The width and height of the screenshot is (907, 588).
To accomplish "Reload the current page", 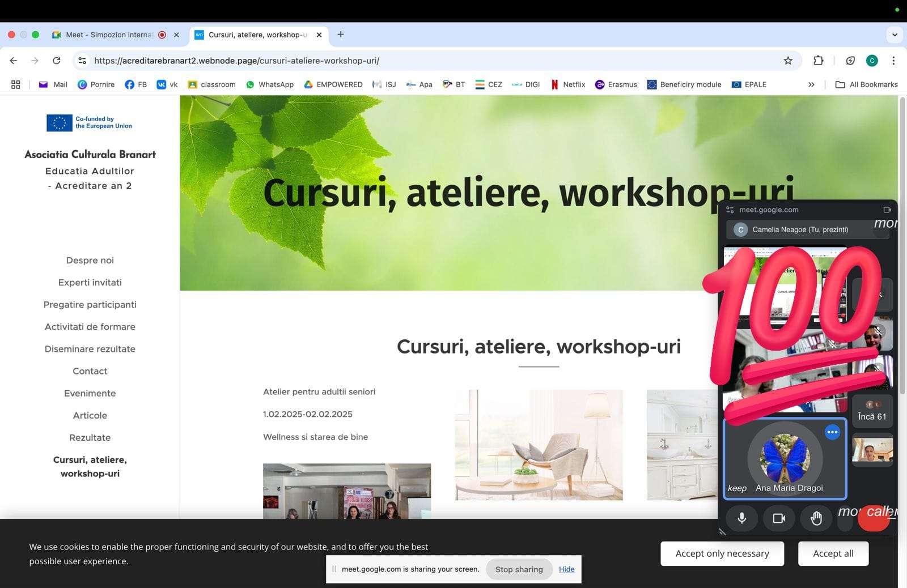I will click(56, 61).
